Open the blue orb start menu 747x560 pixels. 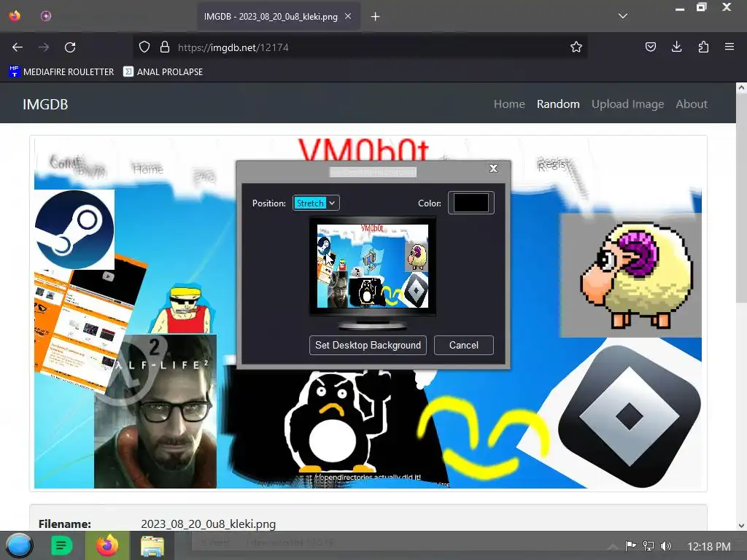(x=20, y=545)
